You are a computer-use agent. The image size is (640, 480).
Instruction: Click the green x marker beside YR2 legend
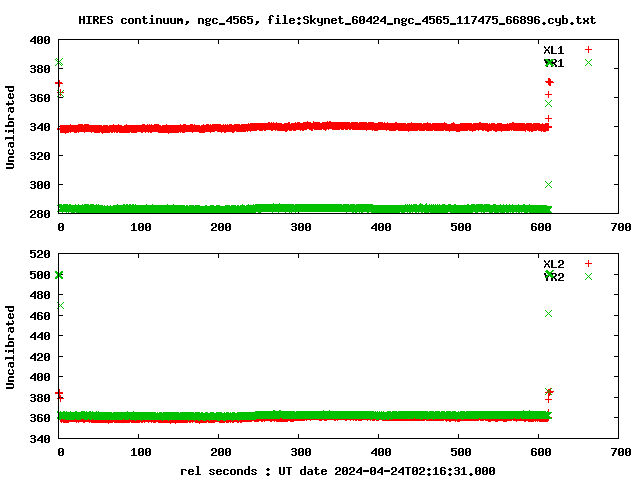(588, 277)
